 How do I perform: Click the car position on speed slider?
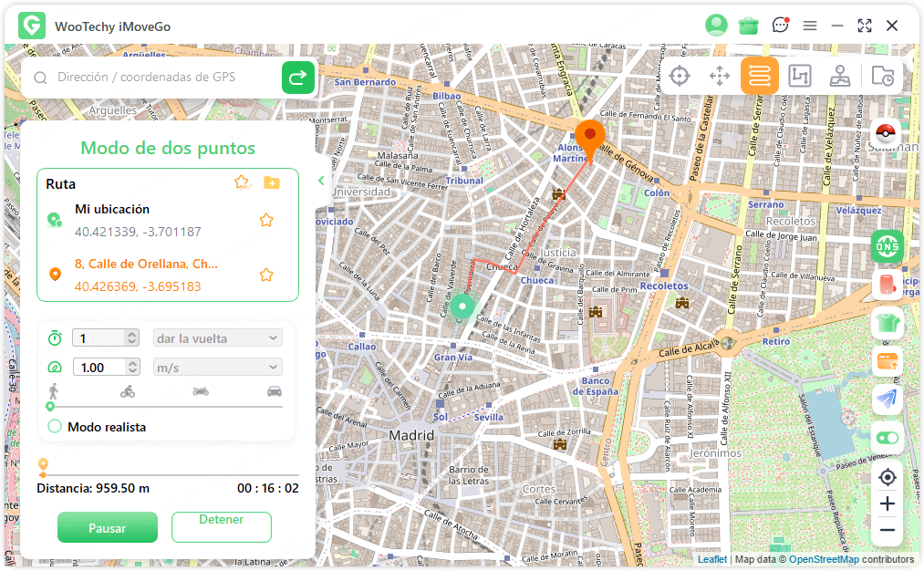[275, 392]
